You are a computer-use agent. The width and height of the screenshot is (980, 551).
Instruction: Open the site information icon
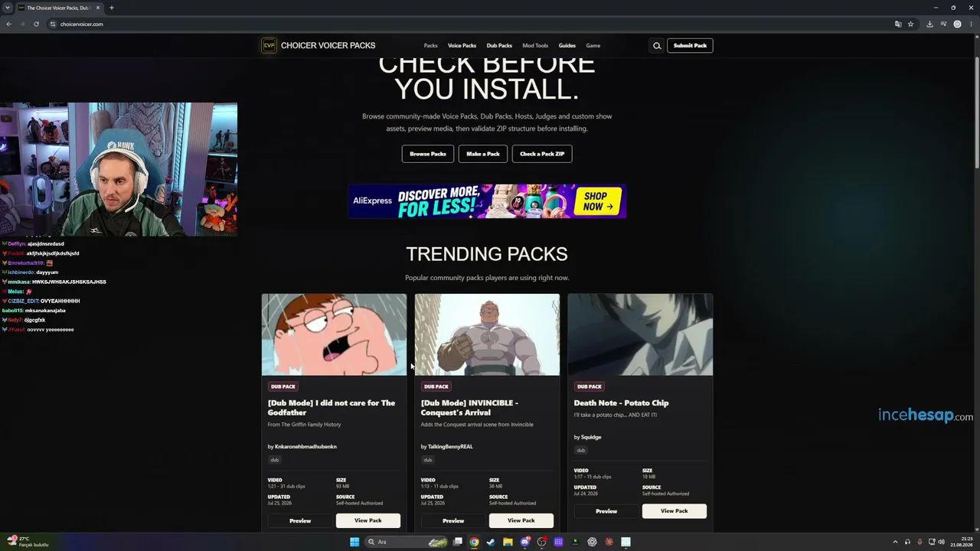(53, 24)
